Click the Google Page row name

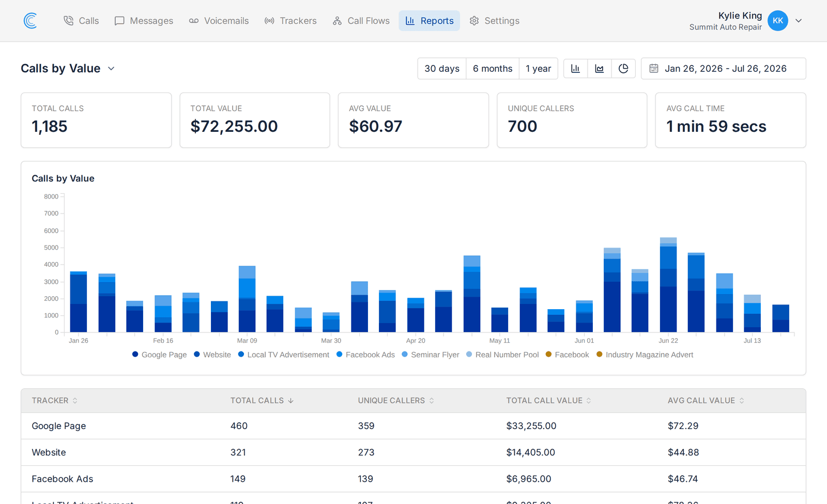(x=59, y=426)
